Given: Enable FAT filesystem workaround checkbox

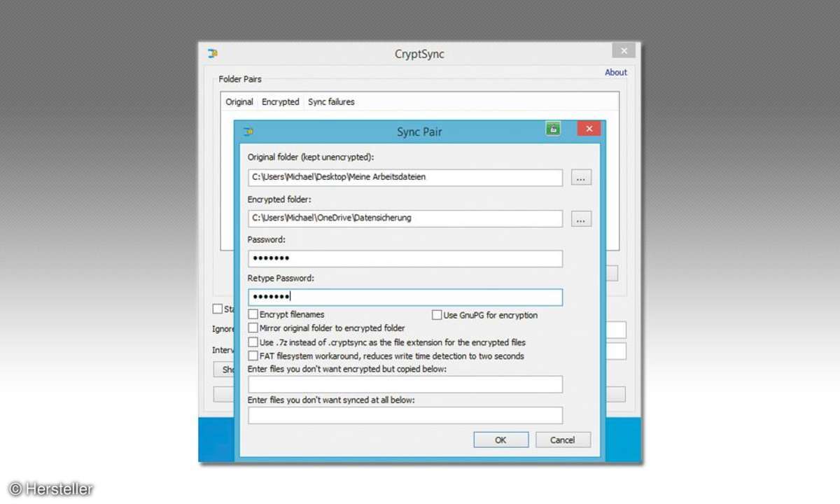Looking at the screenshot, I should click(253, 356).
